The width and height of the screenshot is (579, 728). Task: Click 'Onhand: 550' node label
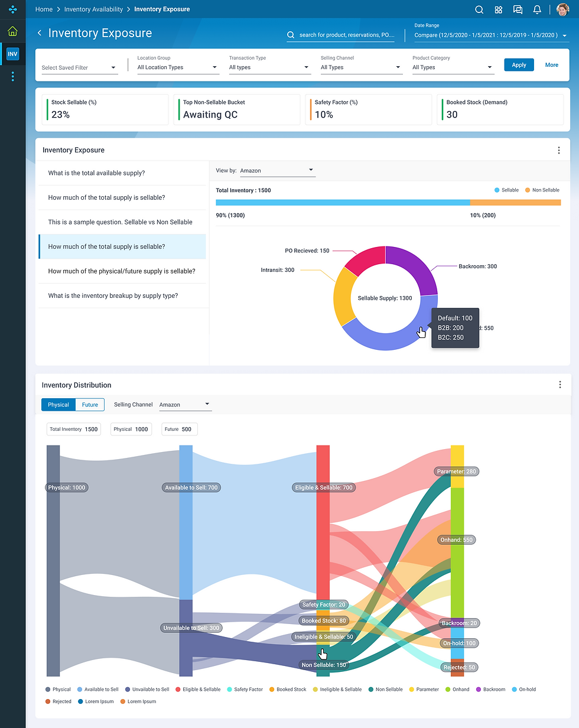point(457,539)
